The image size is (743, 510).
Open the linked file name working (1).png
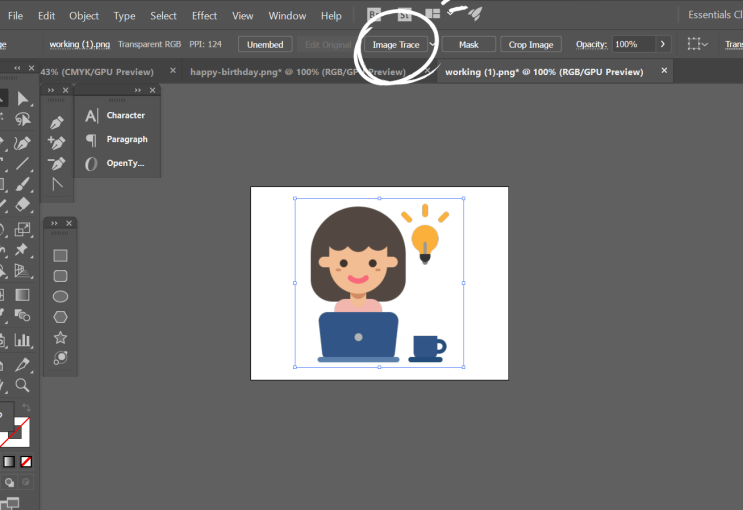[80, 44]
